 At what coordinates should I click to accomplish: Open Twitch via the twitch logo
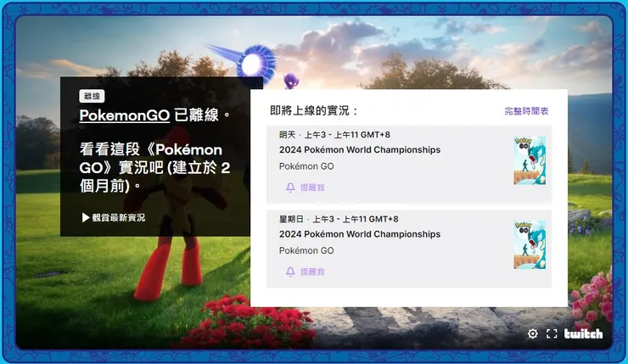(x=583, y=333)
